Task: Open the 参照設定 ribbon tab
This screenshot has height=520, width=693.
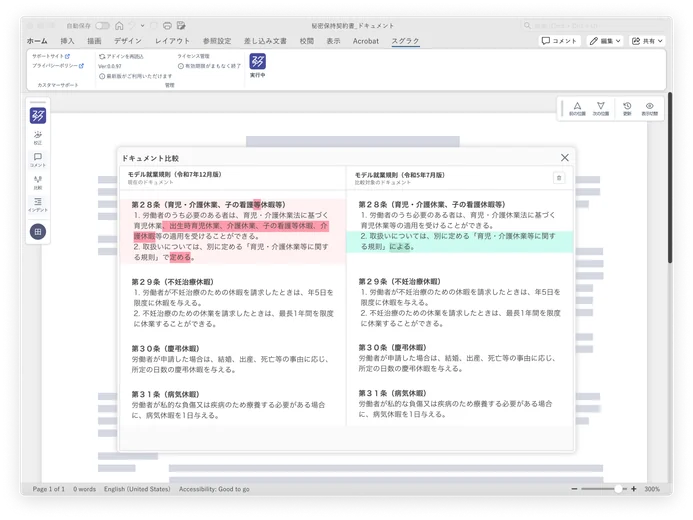Action: tap(217, 41)
